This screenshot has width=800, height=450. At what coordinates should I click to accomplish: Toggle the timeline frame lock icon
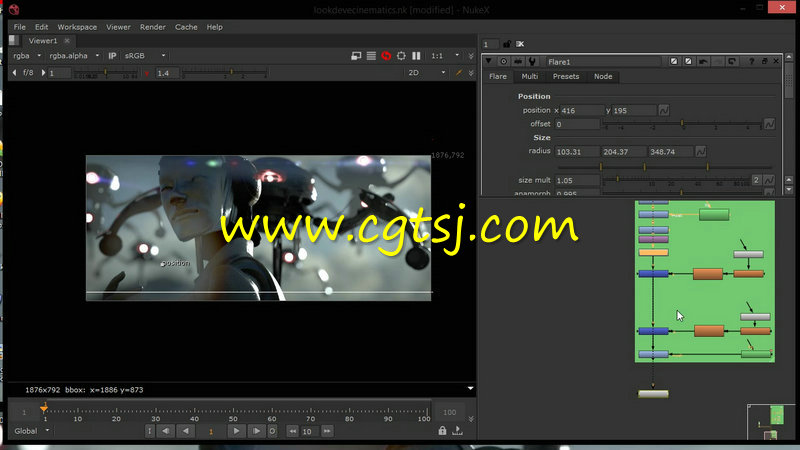click(x=442, y=431)
